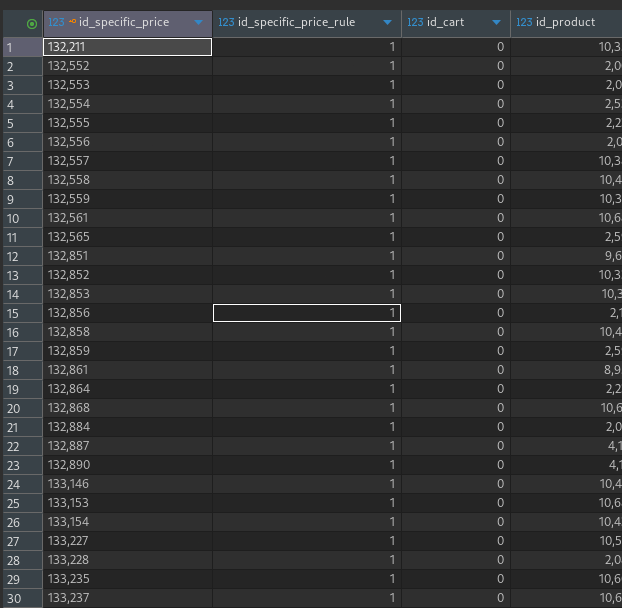The image size is (622, 608).
Task: Select row number 10 header
Action: tap(23, 218)
